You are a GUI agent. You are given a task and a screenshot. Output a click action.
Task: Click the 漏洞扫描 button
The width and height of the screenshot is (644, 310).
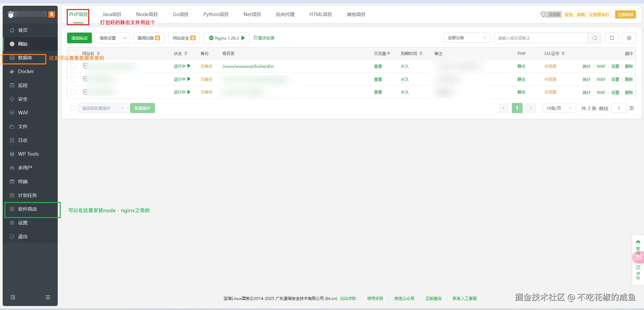tap(149, 38)
